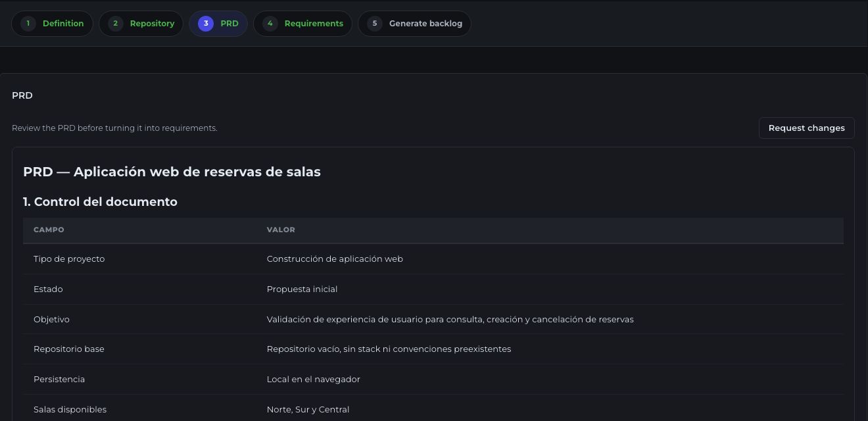Select the 'Construcción de aplicación web' value

click(335, 259)
